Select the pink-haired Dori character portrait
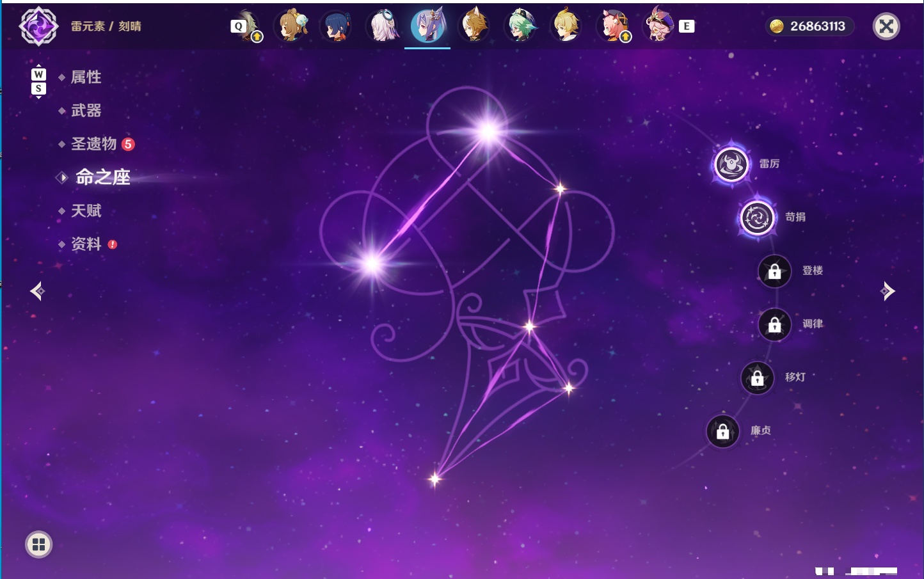The width and height of the screenshot is (924, 579). (x=658, y=25)
